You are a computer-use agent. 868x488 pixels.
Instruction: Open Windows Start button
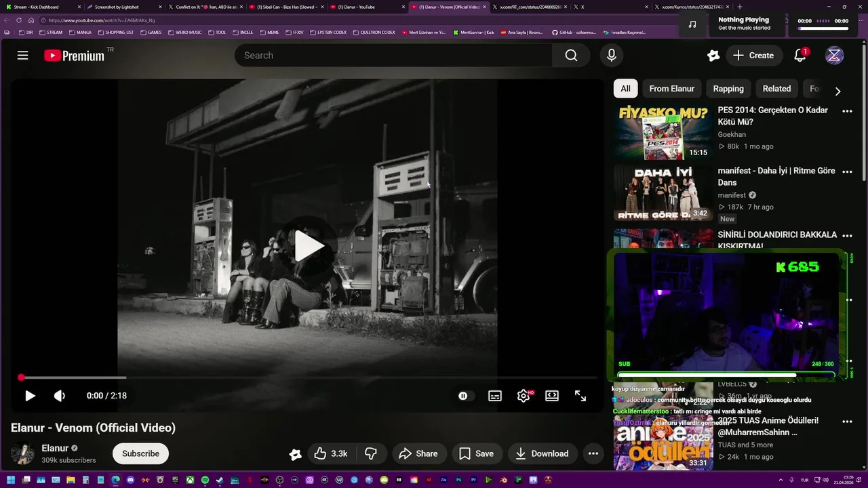pos(11,480)
